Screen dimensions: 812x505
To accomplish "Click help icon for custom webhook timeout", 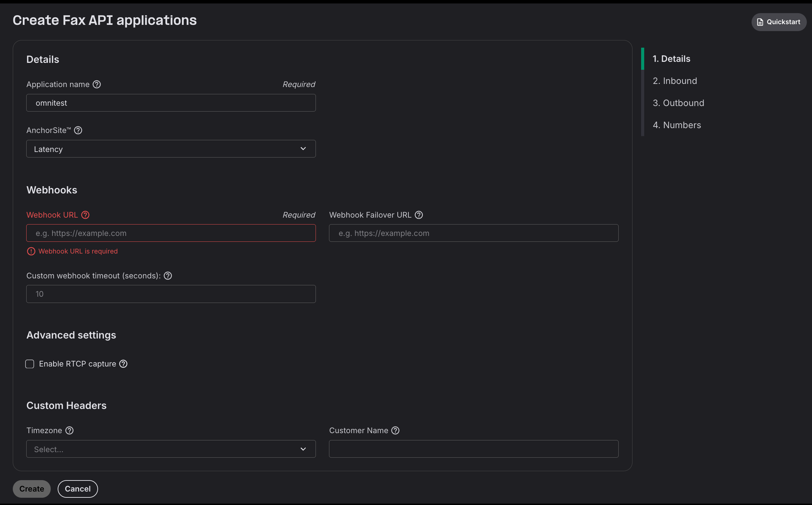I will tap(168, 276).
